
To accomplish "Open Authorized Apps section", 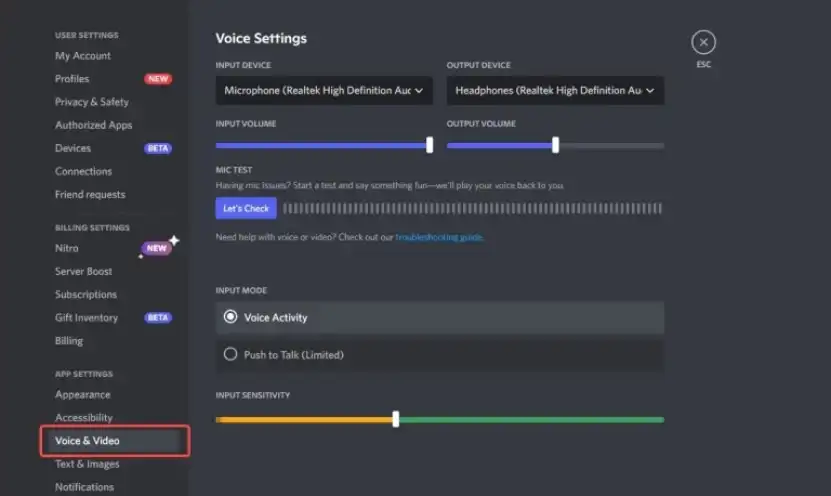I will [93, 125].
